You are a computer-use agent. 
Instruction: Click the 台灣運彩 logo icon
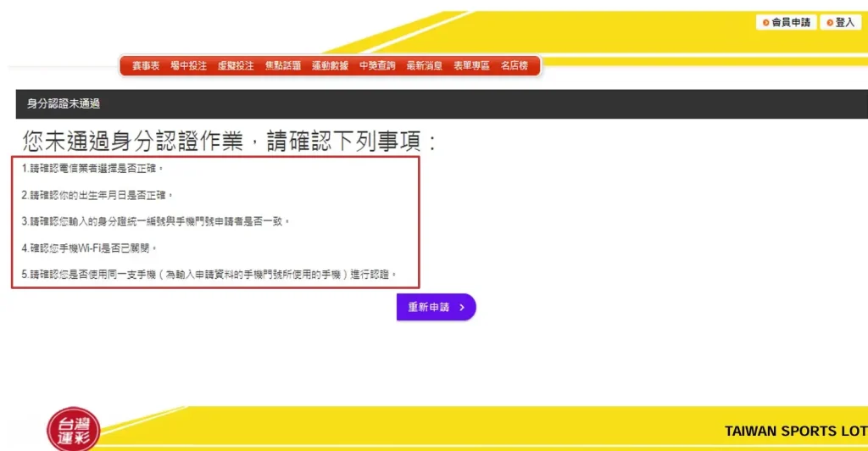tap(73, 430)
